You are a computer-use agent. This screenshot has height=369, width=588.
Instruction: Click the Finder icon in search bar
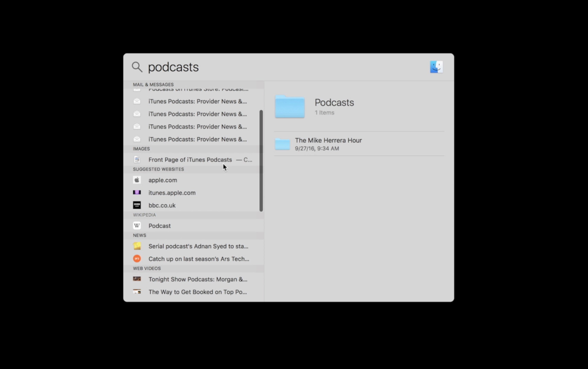(x=436, y=67)
